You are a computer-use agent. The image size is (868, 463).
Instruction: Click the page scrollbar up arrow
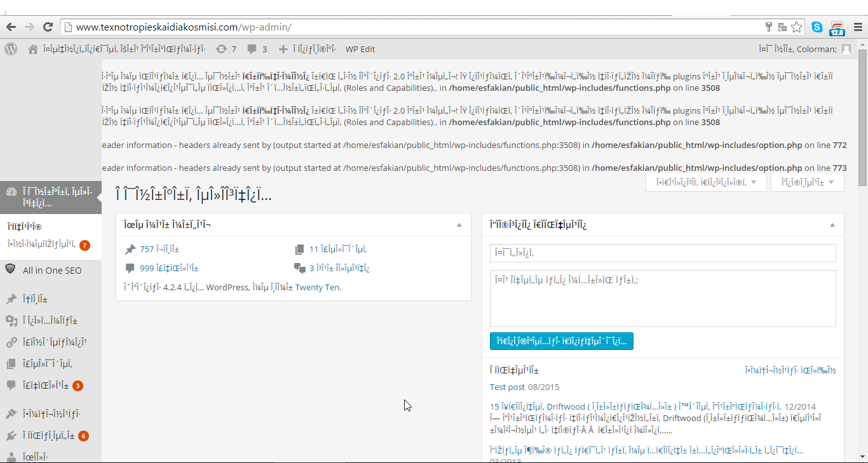[x=862, y=44]
